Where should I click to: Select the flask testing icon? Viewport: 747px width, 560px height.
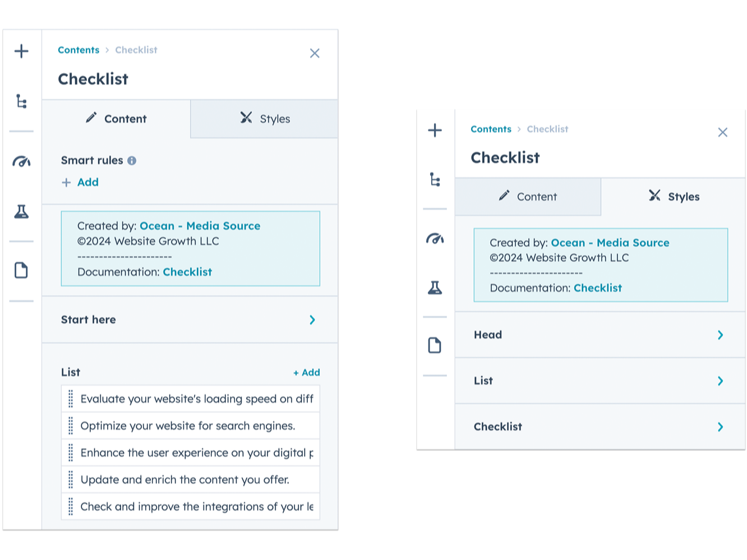pyautogui.click(x=21, y=212)
